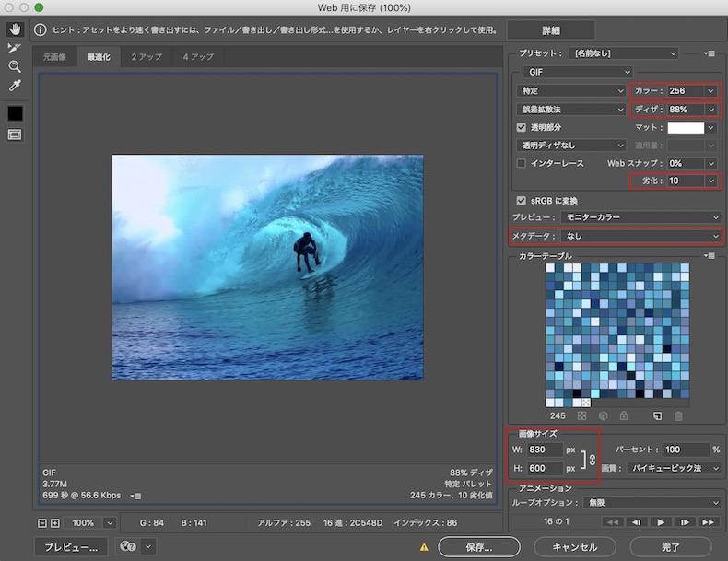728x561 pixels.
Task: Select the transparent swatch in color table
Action: (x=586, y=403)
